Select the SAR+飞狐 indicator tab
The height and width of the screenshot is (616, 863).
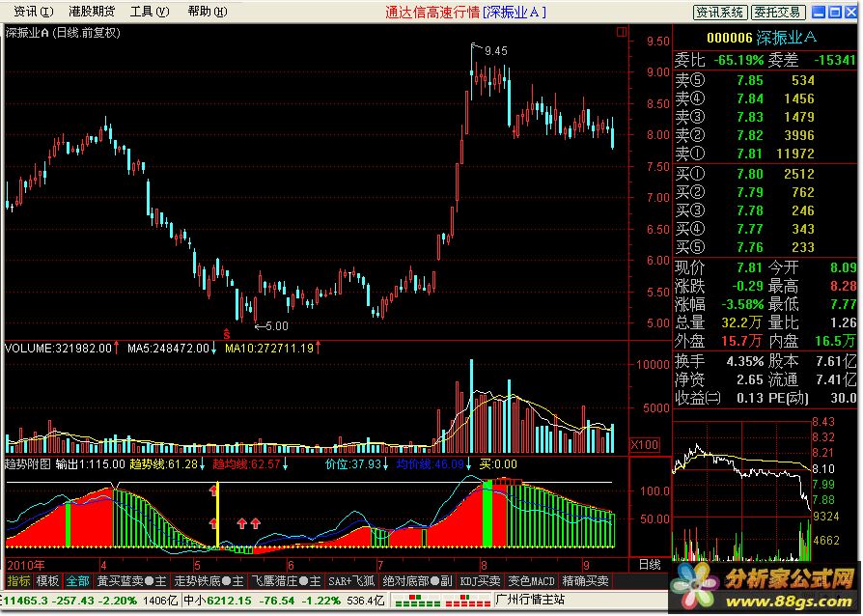pos(351,581)
